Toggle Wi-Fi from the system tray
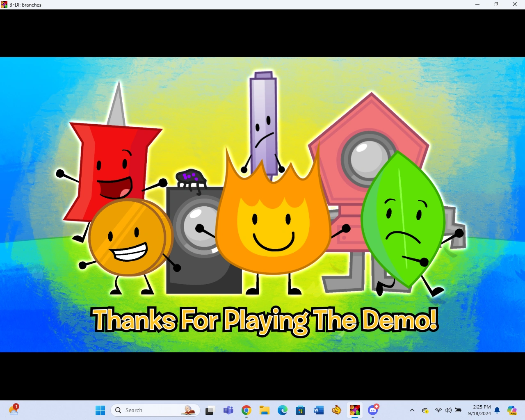The width and height of the screenshot is (525, 420). 438,410
